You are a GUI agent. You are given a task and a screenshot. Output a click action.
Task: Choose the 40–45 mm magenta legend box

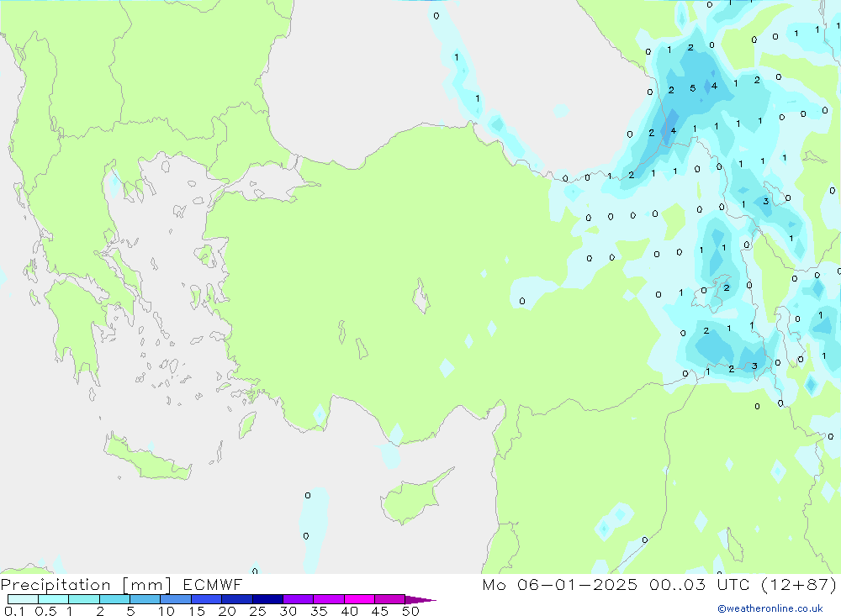coord(359,599)
